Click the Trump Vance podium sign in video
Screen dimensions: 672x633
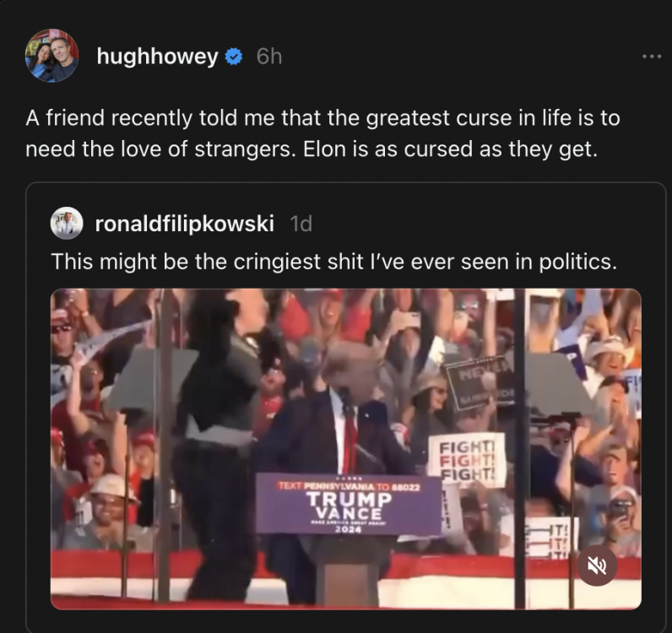[x=349, y=505]
